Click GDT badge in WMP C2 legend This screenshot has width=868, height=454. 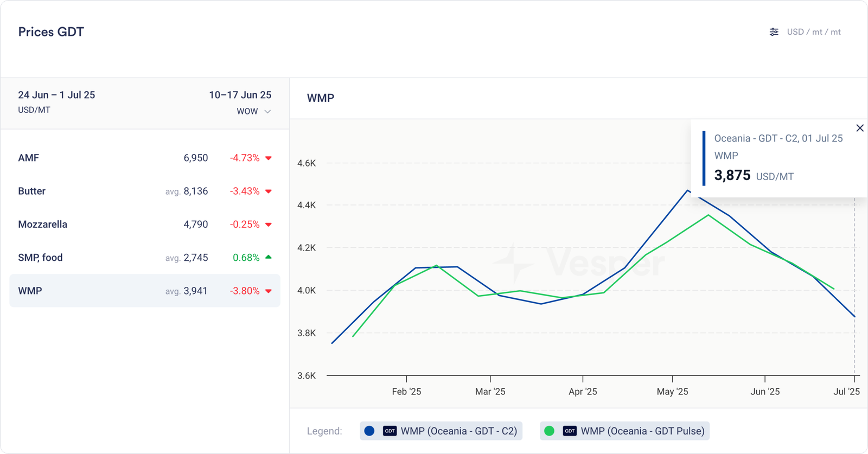(390, 431)
